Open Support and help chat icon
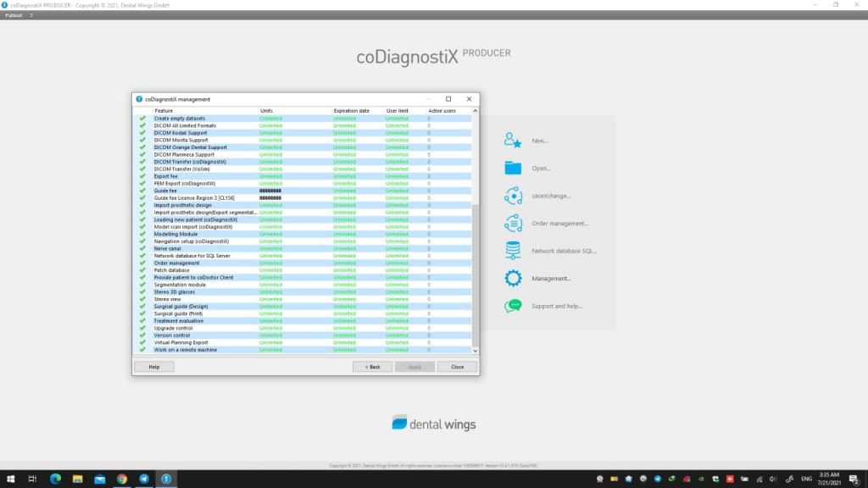The width and height of the screenshot is (868, 488). point(513,306)
